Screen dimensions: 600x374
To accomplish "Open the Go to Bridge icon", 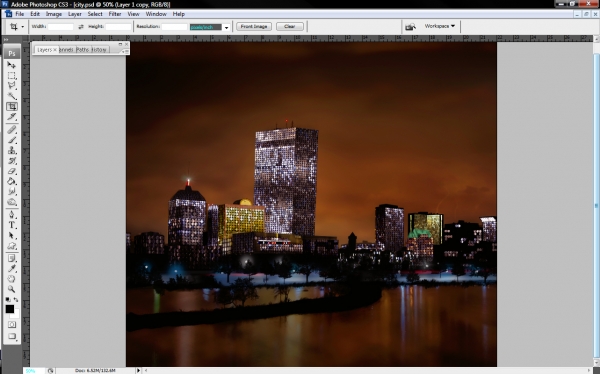I will [x=411, y=26].
